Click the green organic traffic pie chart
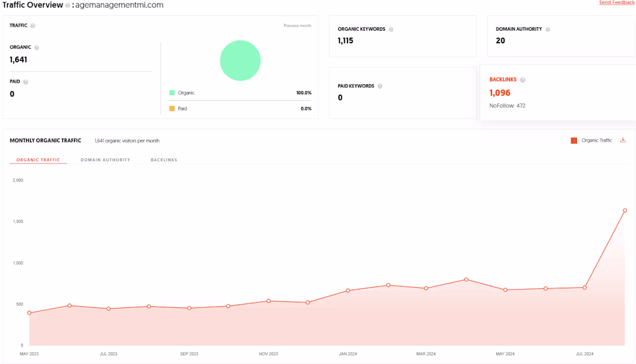 tap(240, 61)
